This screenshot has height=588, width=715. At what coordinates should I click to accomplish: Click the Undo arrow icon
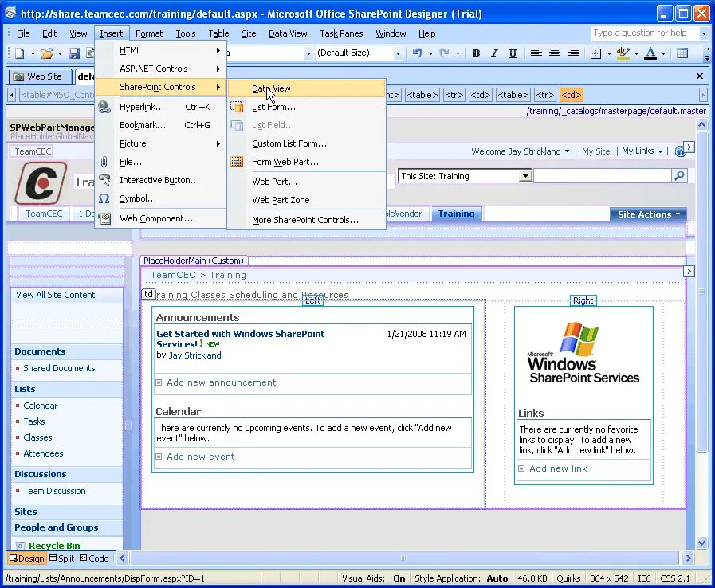(417, 53)
